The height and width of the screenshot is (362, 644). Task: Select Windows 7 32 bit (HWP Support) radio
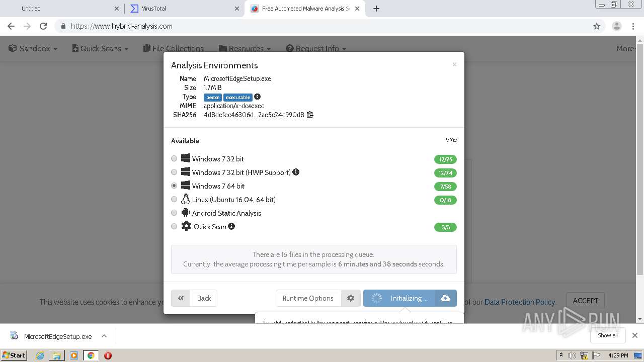(x=174, y=172)
